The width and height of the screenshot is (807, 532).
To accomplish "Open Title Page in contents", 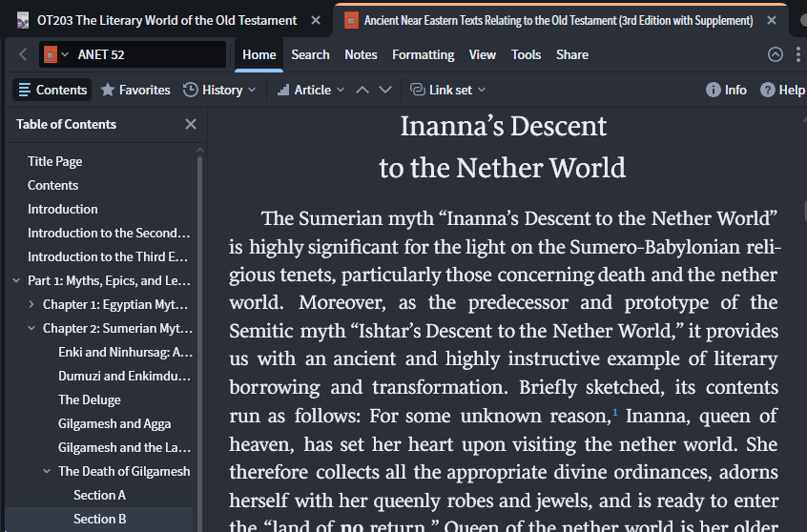I will click(x=55, y=161).
